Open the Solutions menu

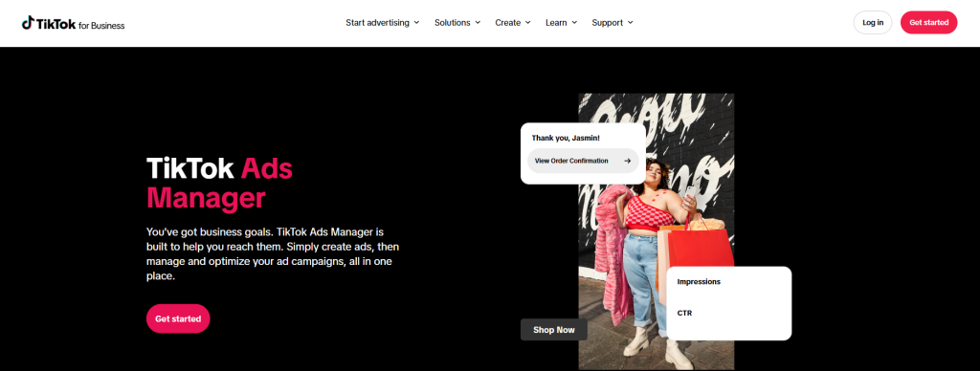pos(457,23)
